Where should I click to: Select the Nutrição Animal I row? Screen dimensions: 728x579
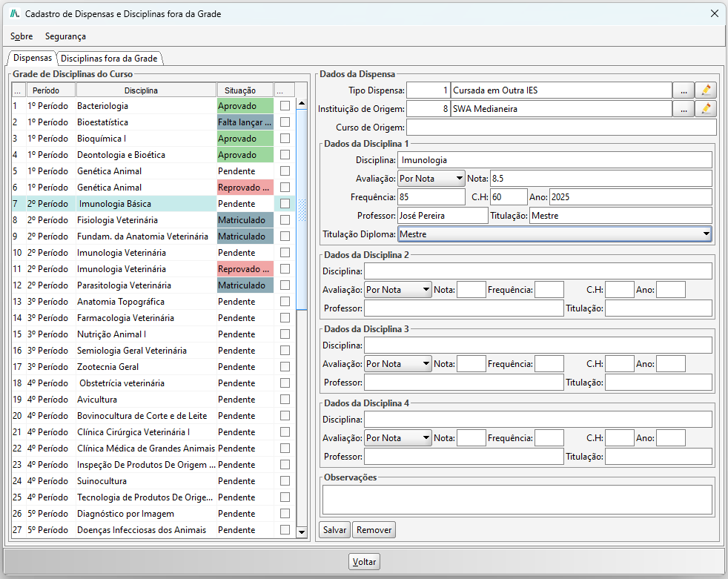point(153,334)
